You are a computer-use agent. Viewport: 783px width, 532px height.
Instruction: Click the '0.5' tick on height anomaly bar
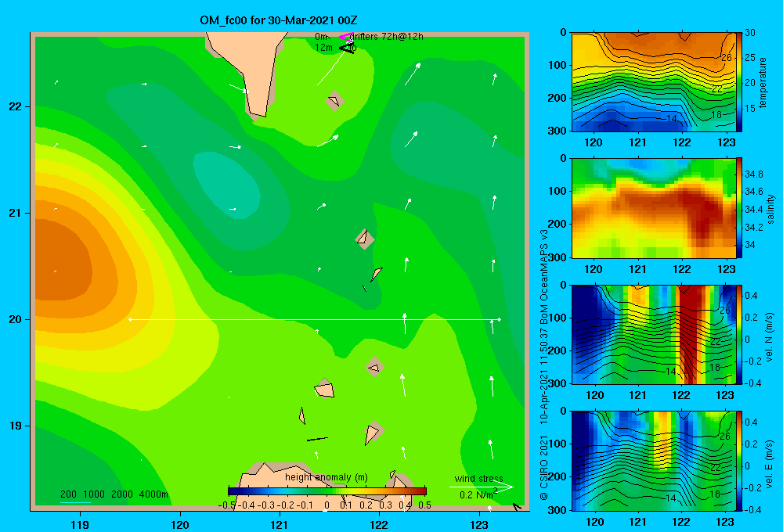pos(425,505)
